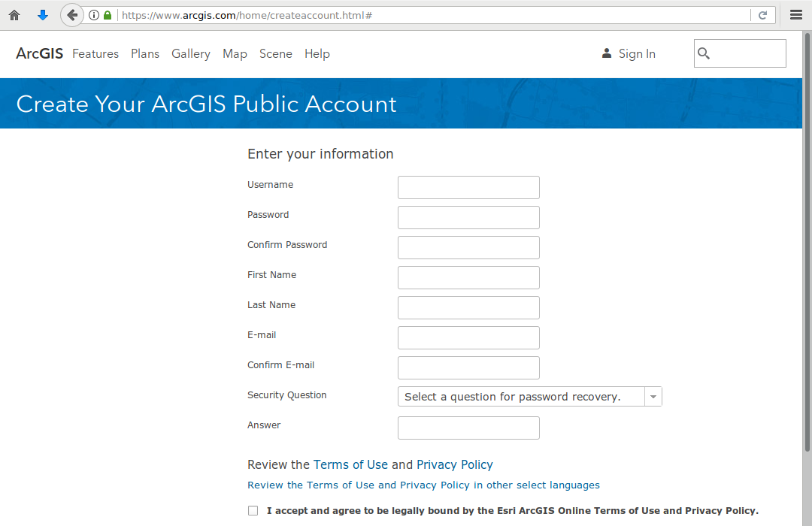Open the Privacy Policy link
Viewport: 812px width, 526px height.
click(455, 464)
